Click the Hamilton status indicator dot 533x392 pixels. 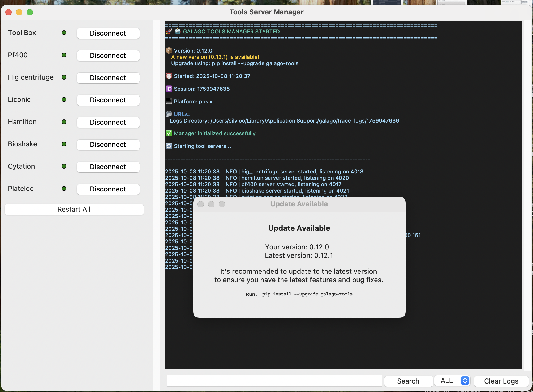pos(64,122)
